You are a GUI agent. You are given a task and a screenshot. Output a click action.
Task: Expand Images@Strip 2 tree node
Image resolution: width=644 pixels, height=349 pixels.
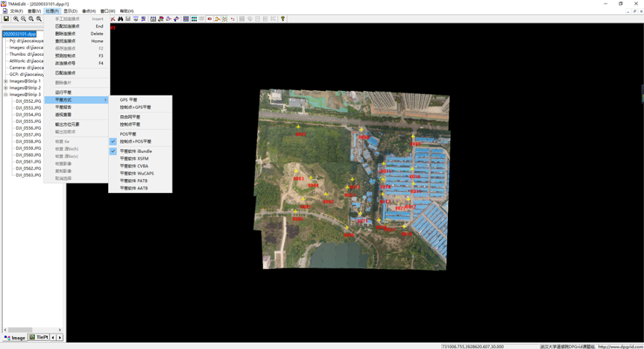pyautogui.click(x=6, y=87)
